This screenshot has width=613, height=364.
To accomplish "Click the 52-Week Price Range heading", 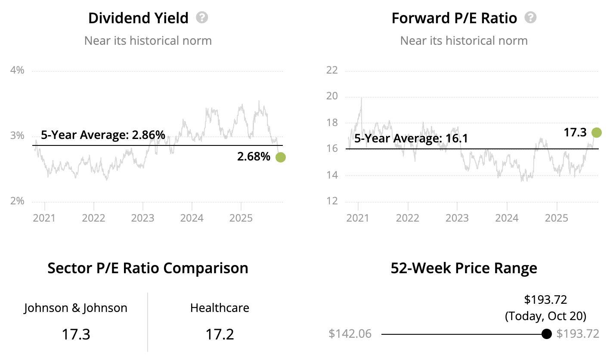I will tap(464, 268).
